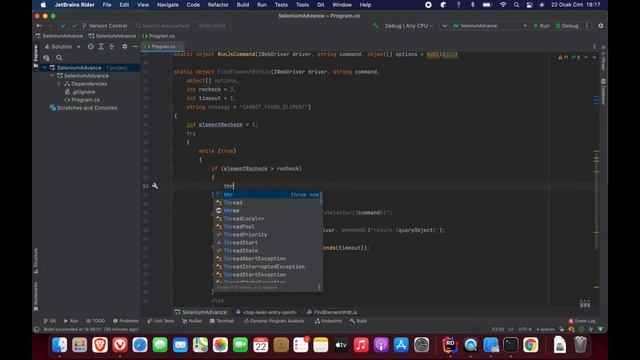Click the UTF-8 encoding status widget
The image size is (640, 360).
click(x=525, y=329)
